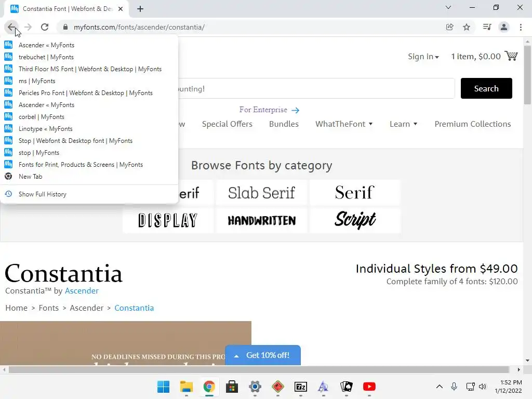
Task: Select 'ms | MyFonts' history entry
Action: (x=89, y=81)
